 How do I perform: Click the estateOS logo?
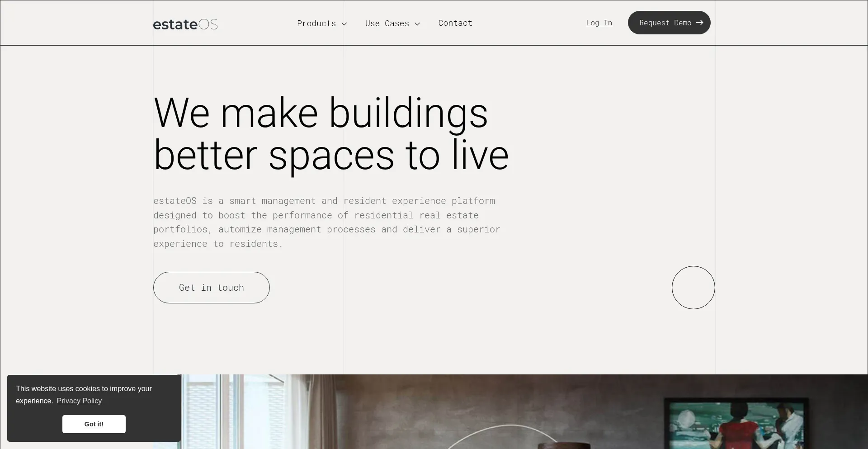click(185, 24)
